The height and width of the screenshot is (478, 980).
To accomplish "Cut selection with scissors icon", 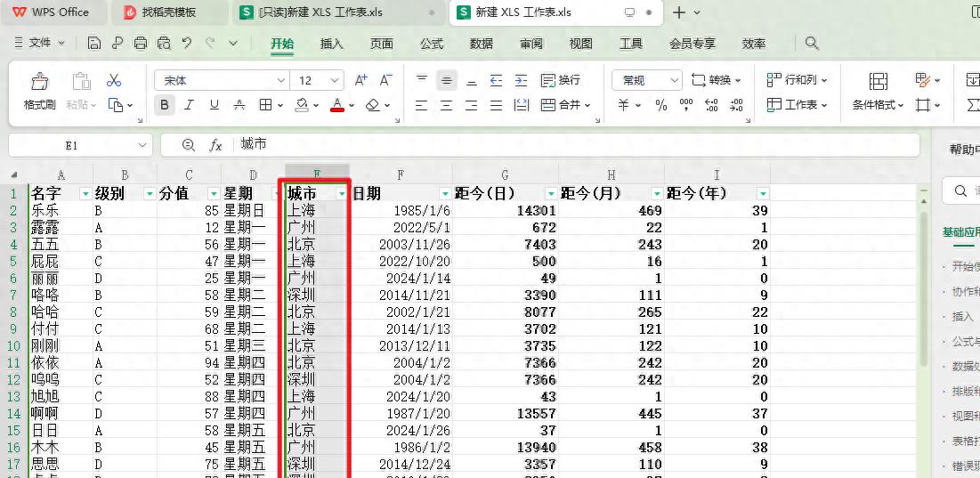I will pyautogui.click(x=114, y=81).
